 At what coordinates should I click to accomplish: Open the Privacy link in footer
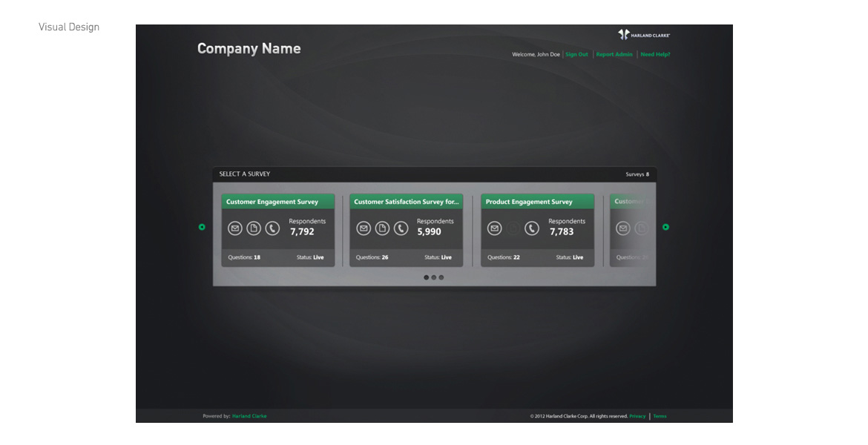pos(637,416)
